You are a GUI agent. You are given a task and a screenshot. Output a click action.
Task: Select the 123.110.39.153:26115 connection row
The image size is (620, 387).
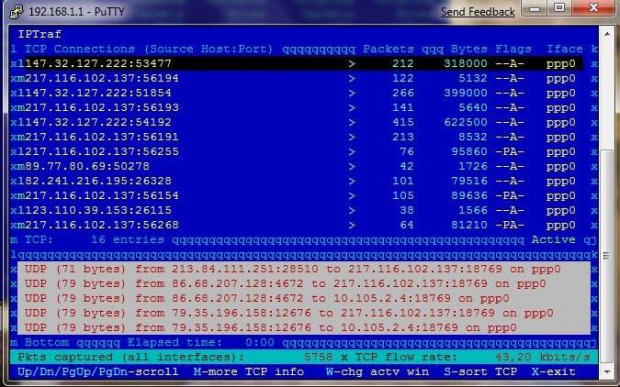303,210
